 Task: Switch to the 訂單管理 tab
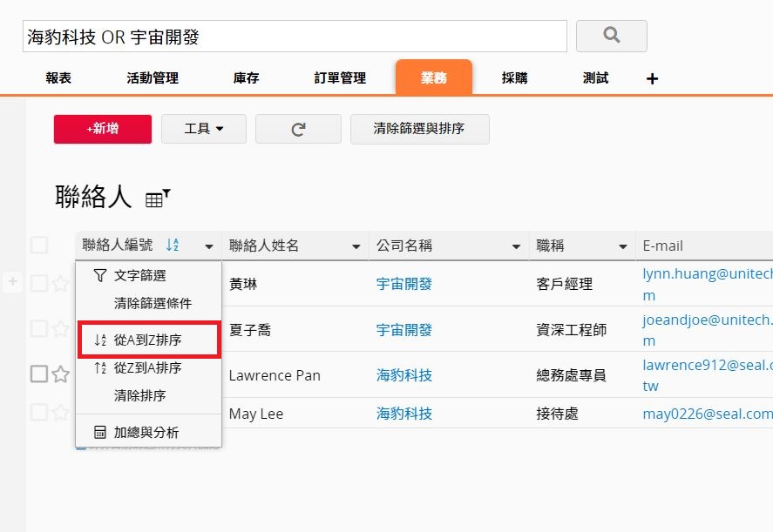(x=340, y=78)
